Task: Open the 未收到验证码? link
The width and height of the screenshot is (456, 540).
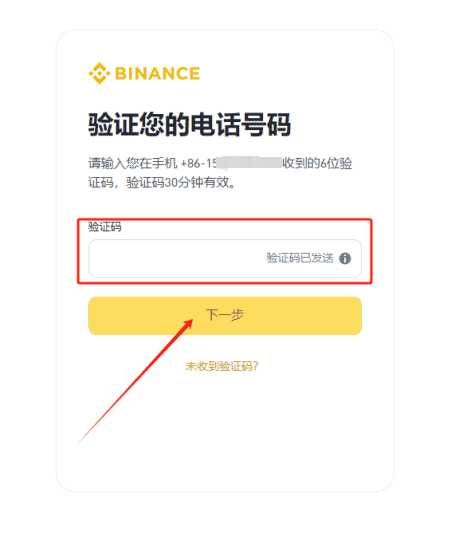Action: (x=222, y=366)
